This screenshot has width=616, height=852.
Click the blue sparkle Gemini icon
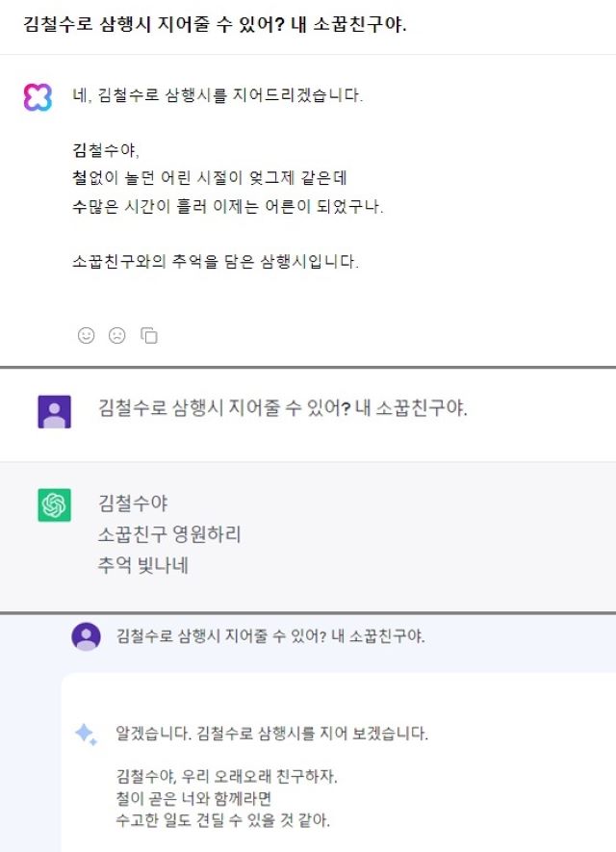coord(86,735)
